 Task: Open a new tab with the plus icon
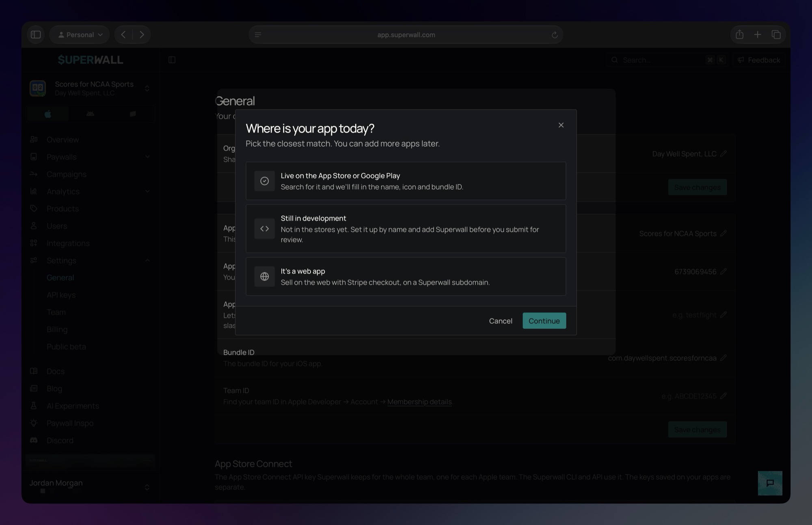pos(758,34)
